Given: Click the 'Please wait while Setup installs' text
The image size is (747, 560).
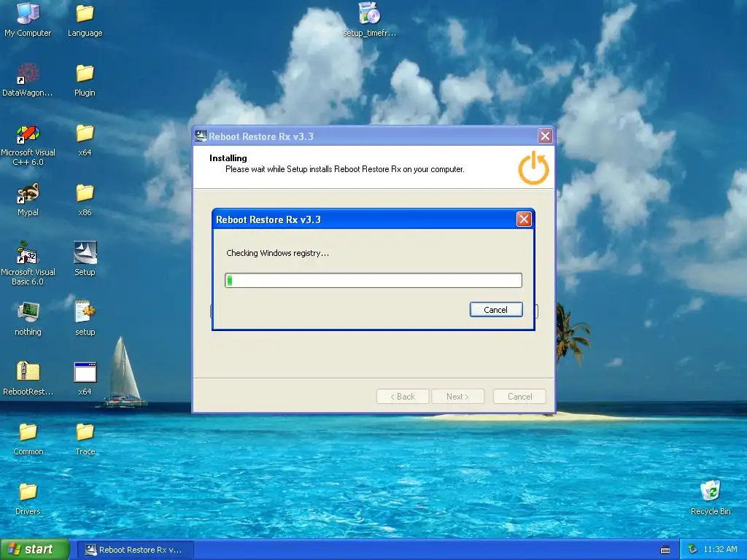Looking at the screenshot, I should [x=345, y=169].
